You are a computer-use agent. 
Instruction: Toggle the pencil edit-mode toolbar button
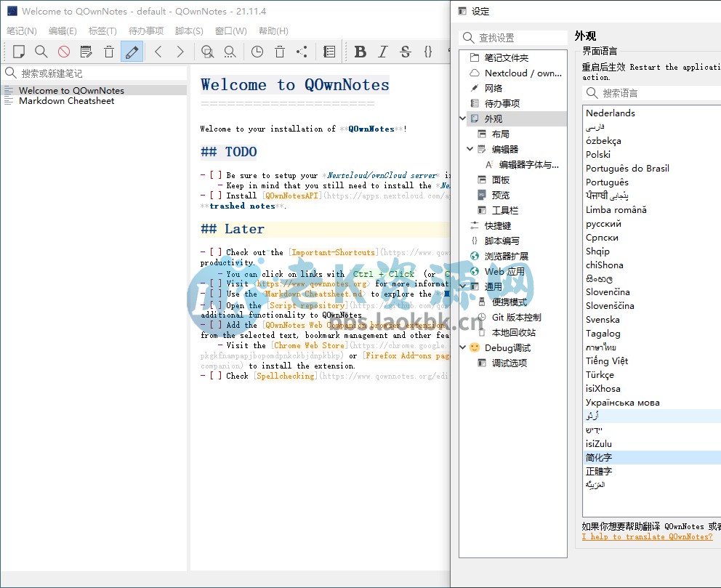[132, 52]
